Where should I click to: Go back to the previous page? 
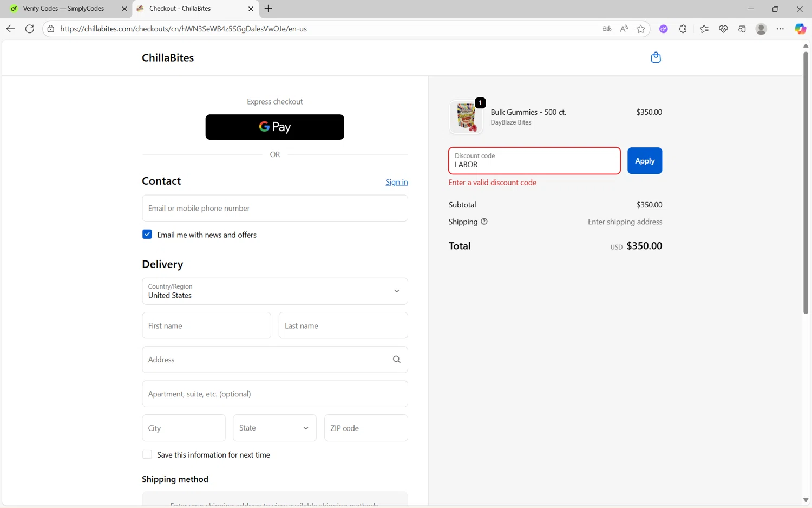[x=10, y=29]
